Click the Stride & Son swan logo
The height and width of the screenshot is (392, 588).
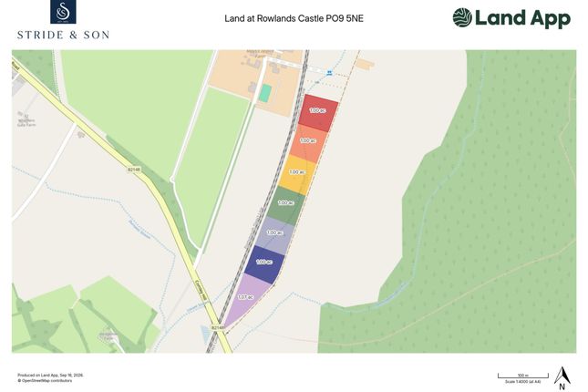pos(63,12)
